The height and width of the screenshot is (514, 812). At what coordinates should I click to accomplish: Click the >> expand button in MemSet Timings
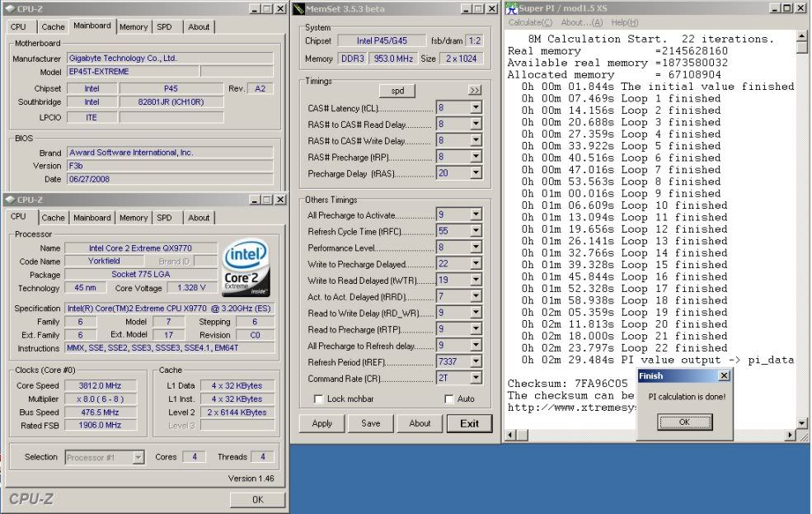(x=474, y=90)
